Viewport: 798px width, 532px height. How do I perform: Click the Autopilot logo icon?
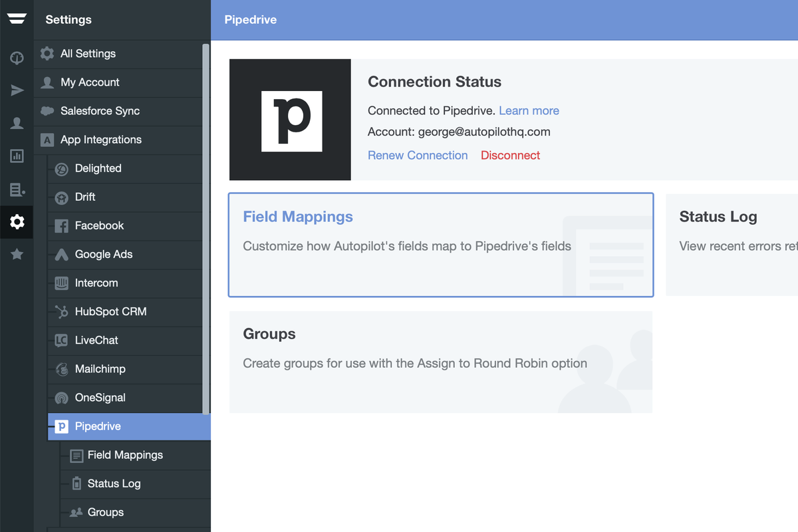[17, 19]
